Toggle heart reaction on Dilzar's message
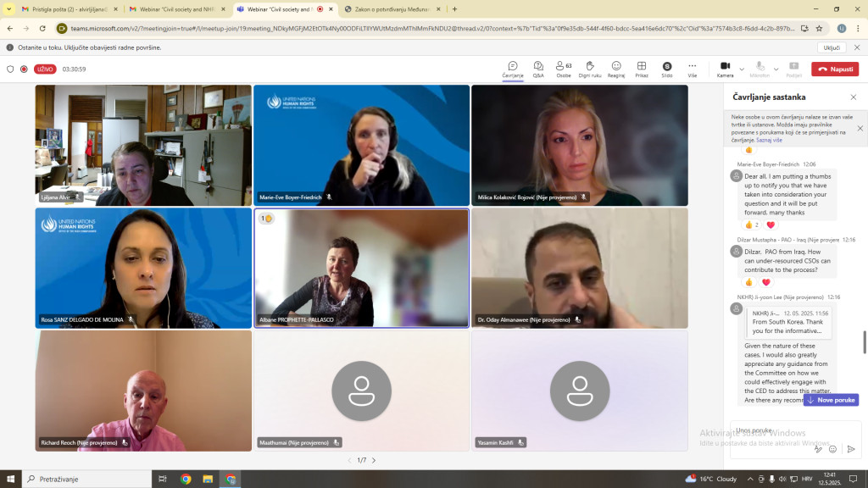Viewport: 868px width, 488px height. (x=765, y=282)
